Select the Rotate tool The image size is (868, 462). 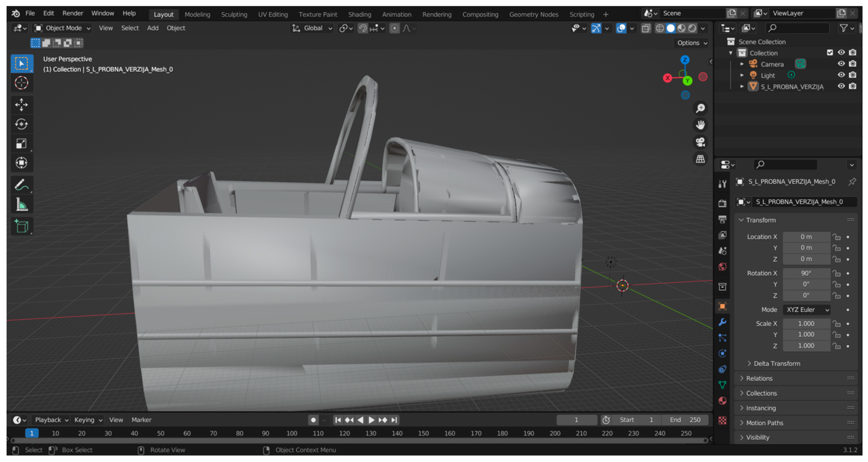click(21, 124)
